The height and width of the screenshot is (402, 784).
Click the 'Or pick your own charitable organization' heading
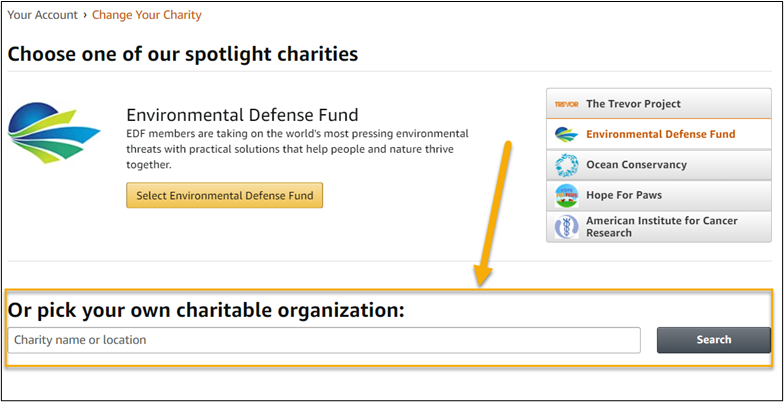click(206, 309)
